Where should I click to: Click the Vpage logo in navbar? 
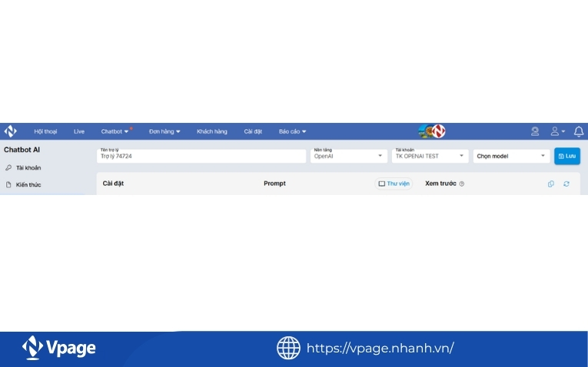(x=11, y=131)
